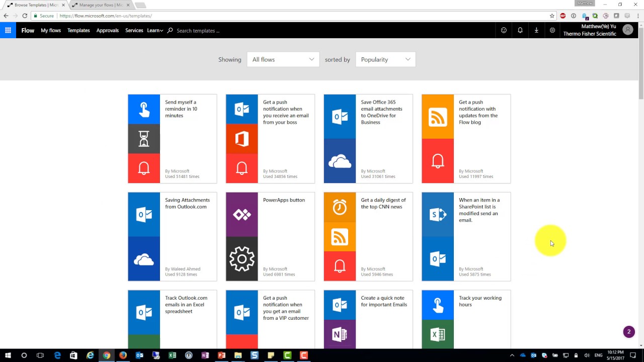Open the Approvals page
Image resolution: width=644 pixels, height=362 pixels.
coord(108,30)
